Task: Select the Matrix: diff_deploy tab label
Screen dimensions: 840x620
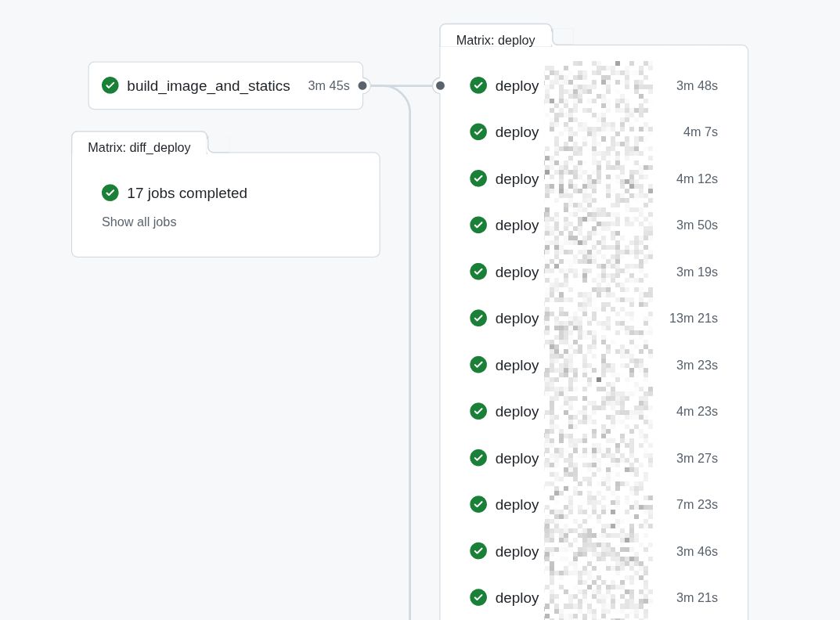Action: point(139,147)
